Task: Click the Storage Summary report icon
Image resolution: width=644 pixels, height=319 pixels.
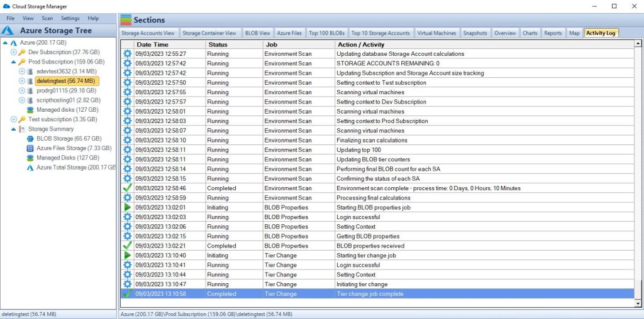Action: click(22, 129)
